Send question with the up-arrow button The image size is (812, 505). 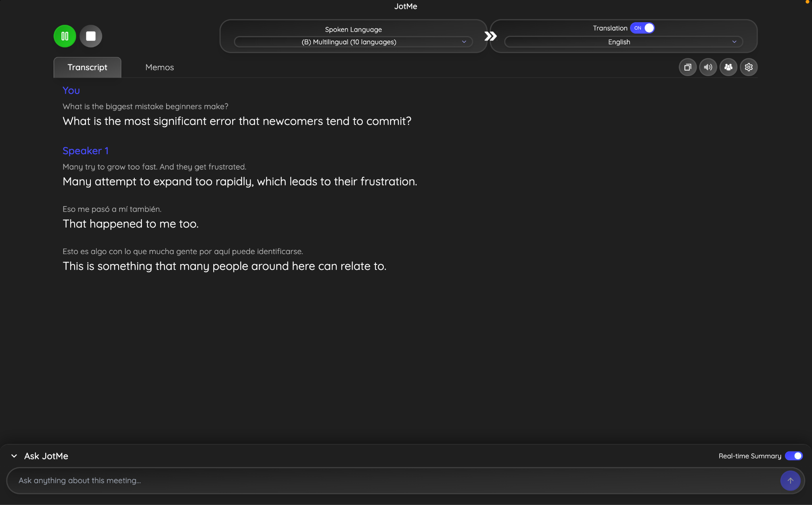[790, 480]
